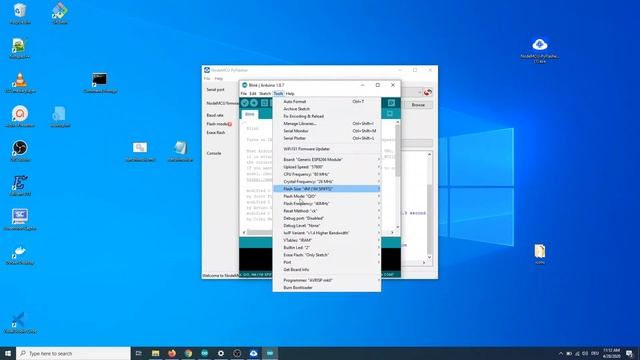This screenshot has width=640, height=360.
Task: Click the Windows Start button
Action: [x=8, y=353]
